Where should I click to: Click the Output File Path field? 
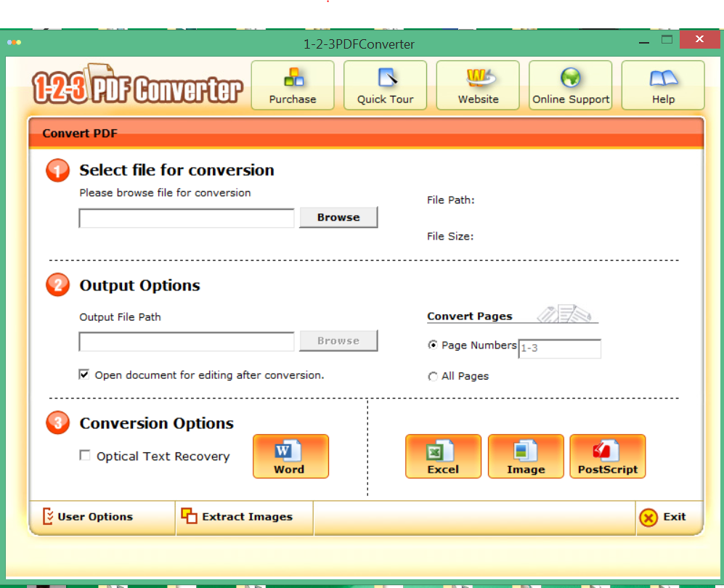[187, 341]
